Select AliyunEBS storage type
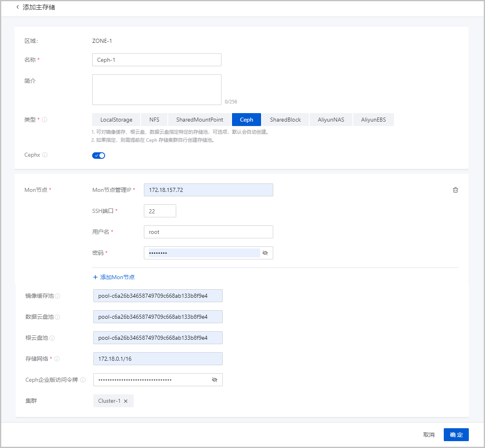The width and height of the screenshot is (485, 448). (373, 120)
